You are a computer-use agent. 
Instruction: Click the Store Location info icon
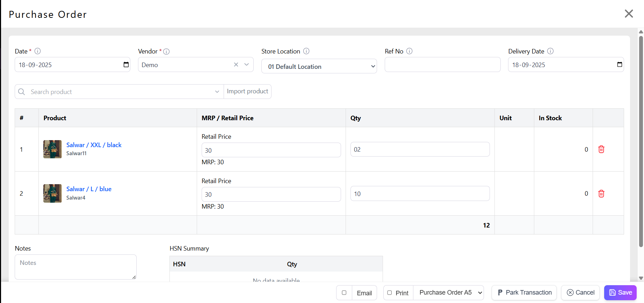click(306, 51)
